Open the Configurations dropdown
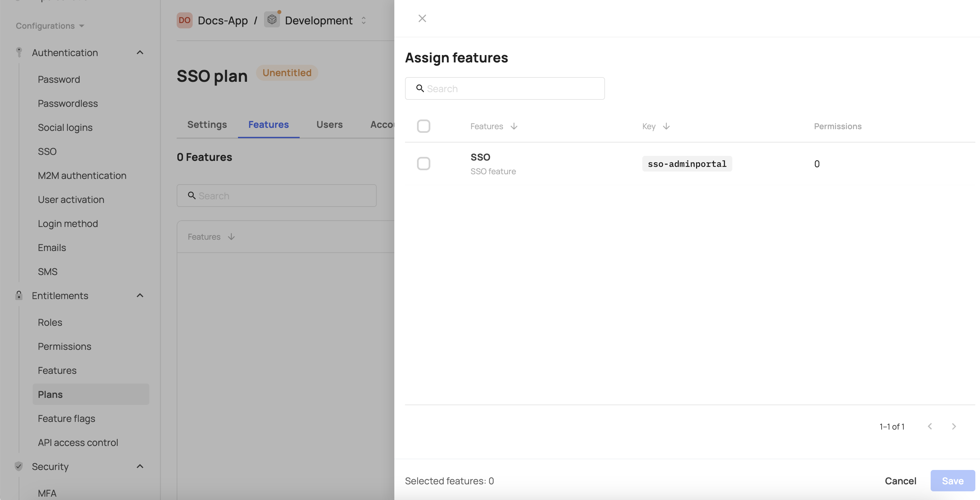This screenshot has height=500, width=980. [x=49, y=25]
